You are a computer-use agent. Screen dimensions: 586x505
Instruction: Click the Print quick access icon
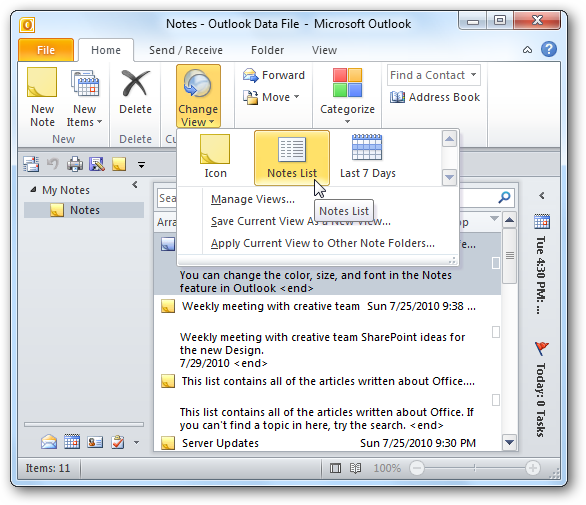tap(75, 164)
